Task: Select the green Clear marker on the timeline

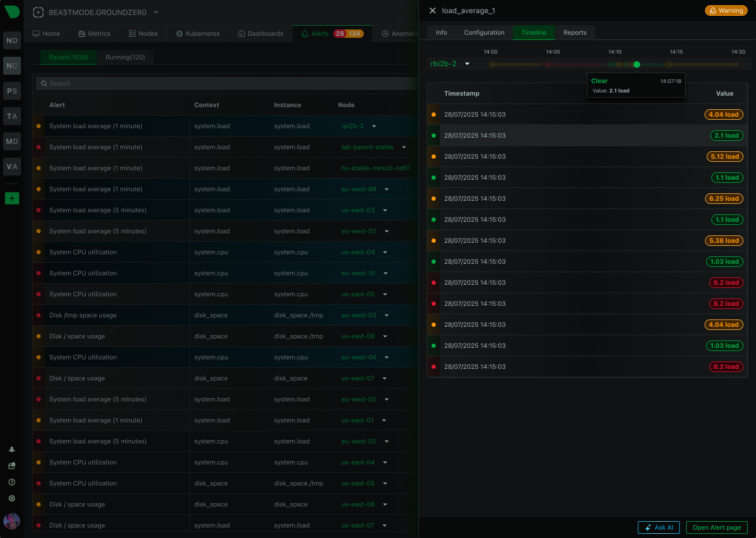Action: (x=636, y=64)
